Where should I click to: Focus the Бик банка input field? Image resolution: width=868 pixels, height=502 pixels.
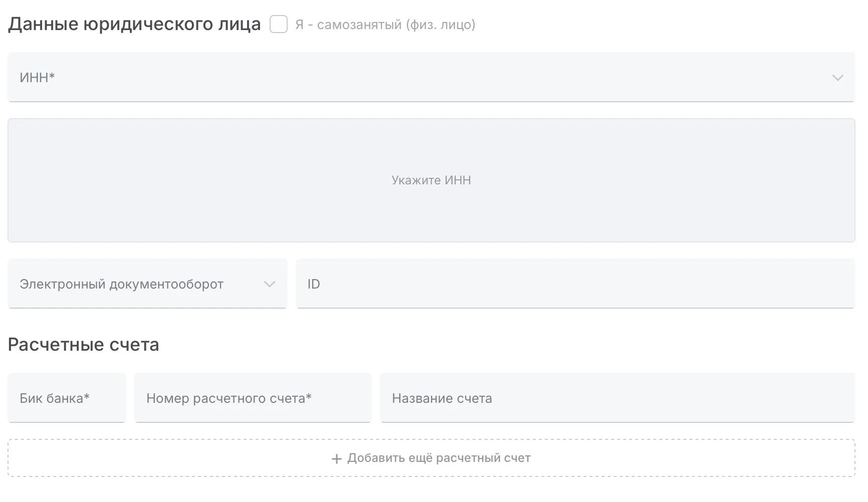67,398
